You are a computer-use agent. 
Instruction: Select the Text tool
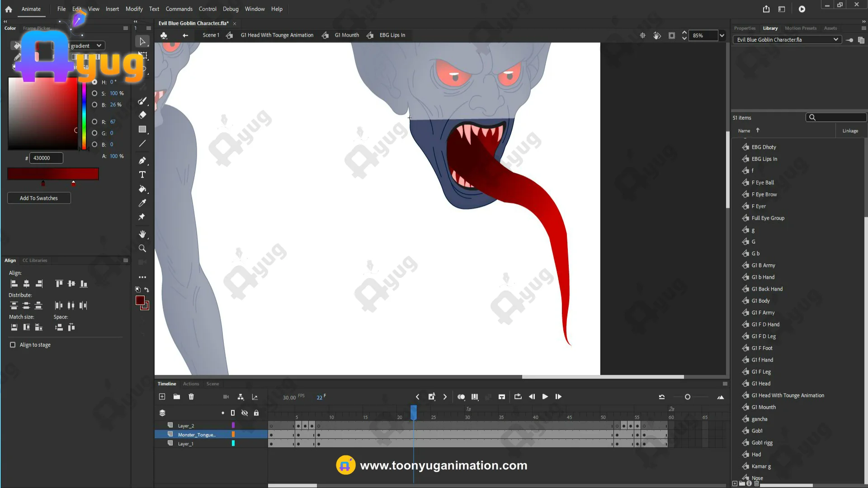point(142,175)
